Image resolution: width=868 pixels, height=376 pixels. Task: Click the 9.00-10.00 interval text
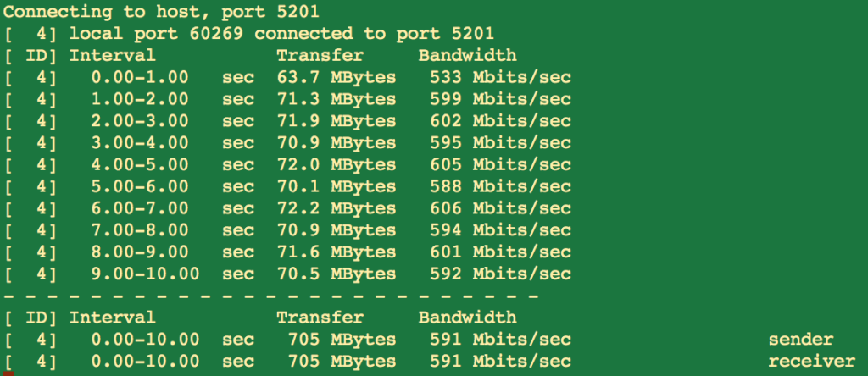point(146,274)
